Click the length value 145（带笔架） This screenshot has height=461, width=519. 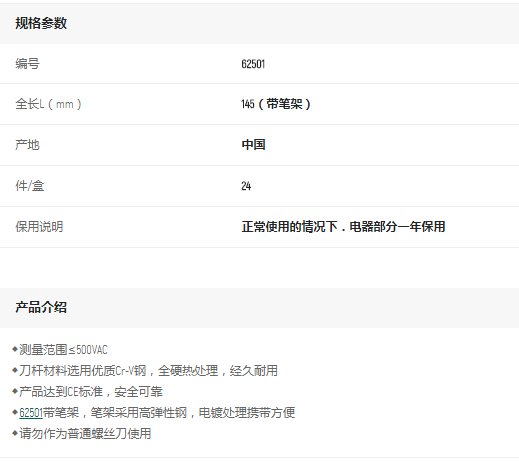pos(276,104)
